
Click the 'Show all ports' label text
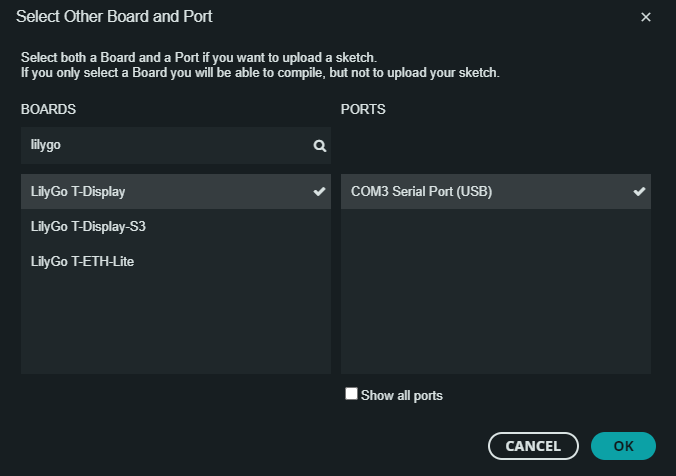click(402, 395)
